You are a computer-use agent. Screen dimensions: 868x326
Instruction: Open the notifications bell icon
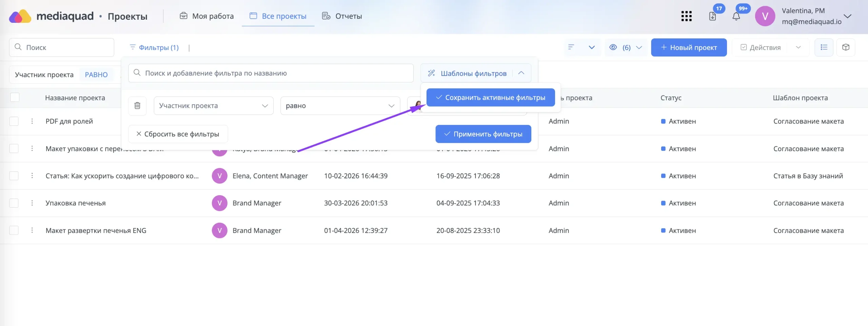(x=736, y=16)
